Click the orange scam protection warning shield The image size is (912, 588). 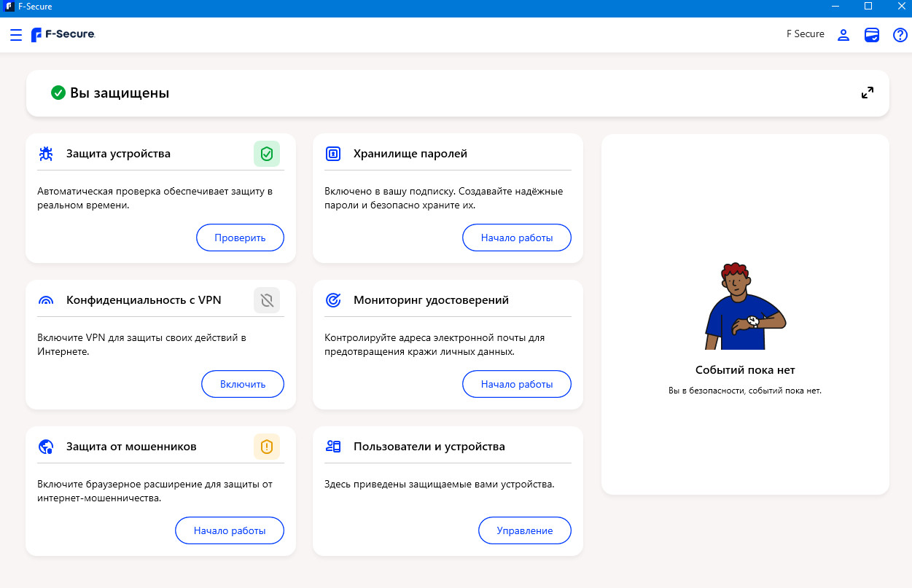click(x=267, y=447)
